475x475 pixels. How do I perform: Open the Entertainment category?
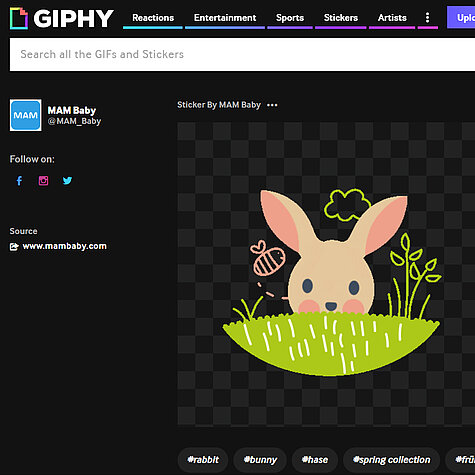point(225,18)
